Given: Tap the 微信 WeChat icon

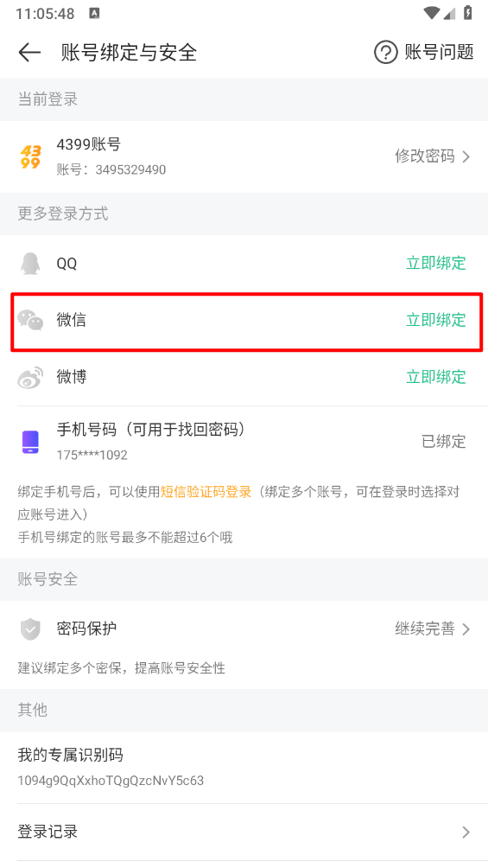Looking at the screenshot, I should coord(30,320).
